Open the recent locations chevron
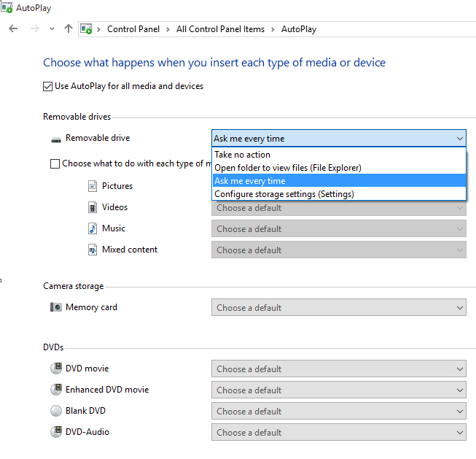Image resolution: width=476 pixels, height=459 pixels. pos(52,29)
